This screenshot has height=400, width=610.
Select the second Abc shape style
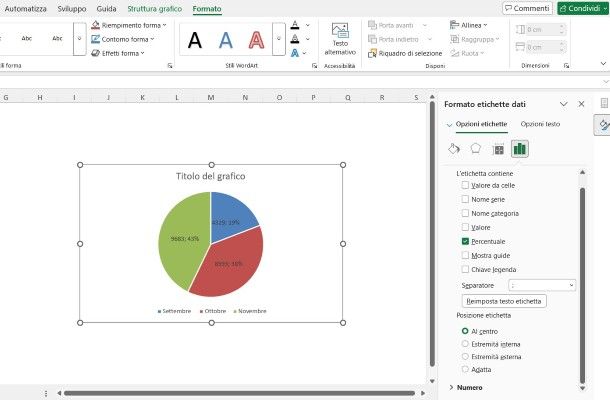click(x=57, y=39)
